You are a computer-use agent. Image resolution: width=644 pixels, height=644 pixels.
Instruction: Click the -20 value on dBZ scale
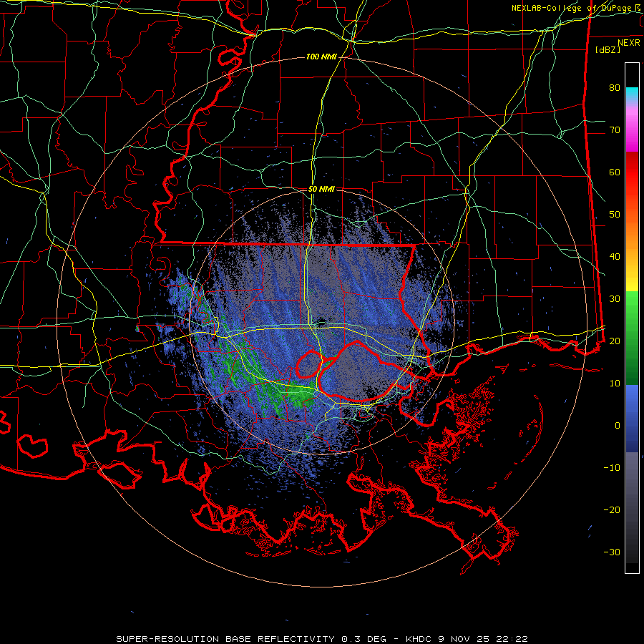click(612, 510)
